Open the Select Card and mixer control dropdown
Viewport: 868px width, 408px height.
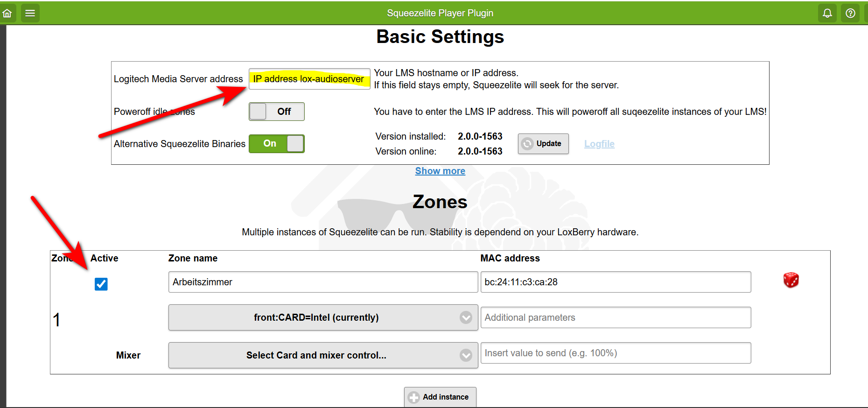323,355
